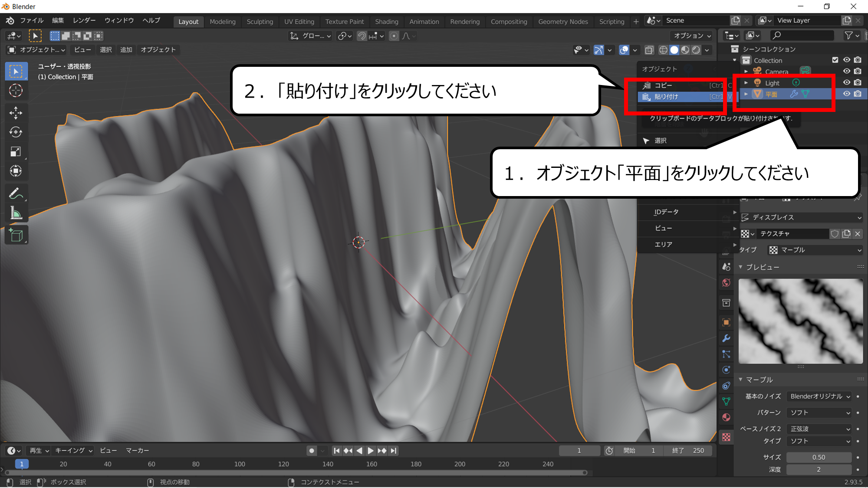Open the Object Constraints properties tab icon
Image resolution: width=868 pixels, height=488 pixels.
pos(726,386)
